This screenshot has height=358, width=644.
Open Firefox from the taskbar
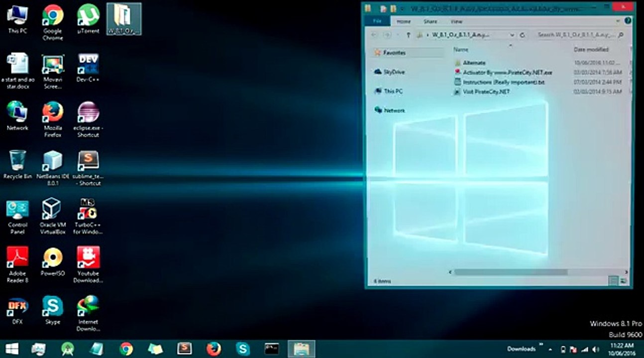pyautogui.click(x=214, y=349)
